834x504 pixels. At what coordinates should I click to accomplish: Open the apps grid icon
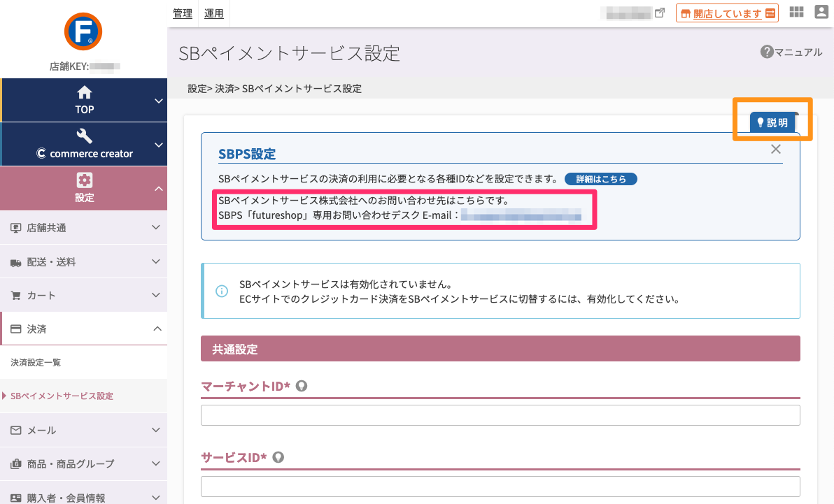796,12
